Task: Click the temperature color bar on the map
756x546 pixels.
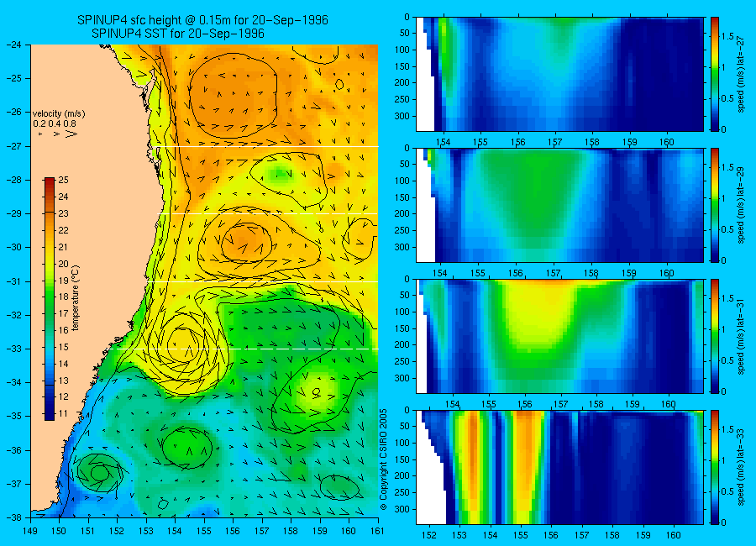Action: (x=50, y=299)
